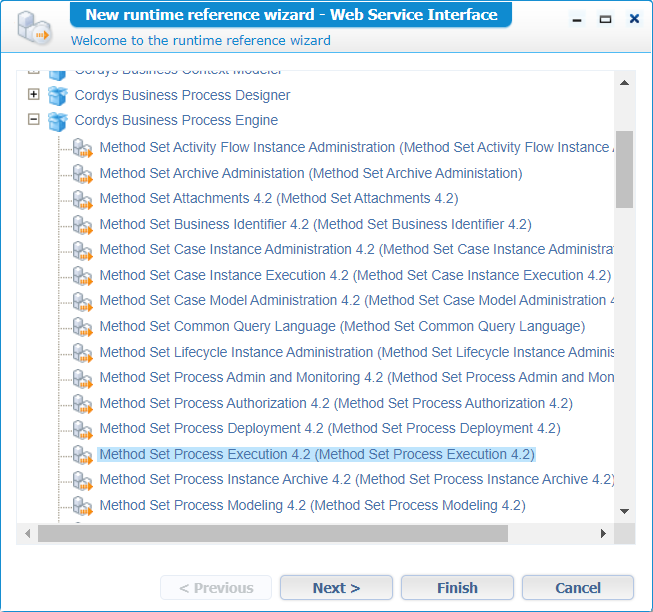Click the Method Set Common Query Language icon
This screenshot has height=612, width=653.
82,327
